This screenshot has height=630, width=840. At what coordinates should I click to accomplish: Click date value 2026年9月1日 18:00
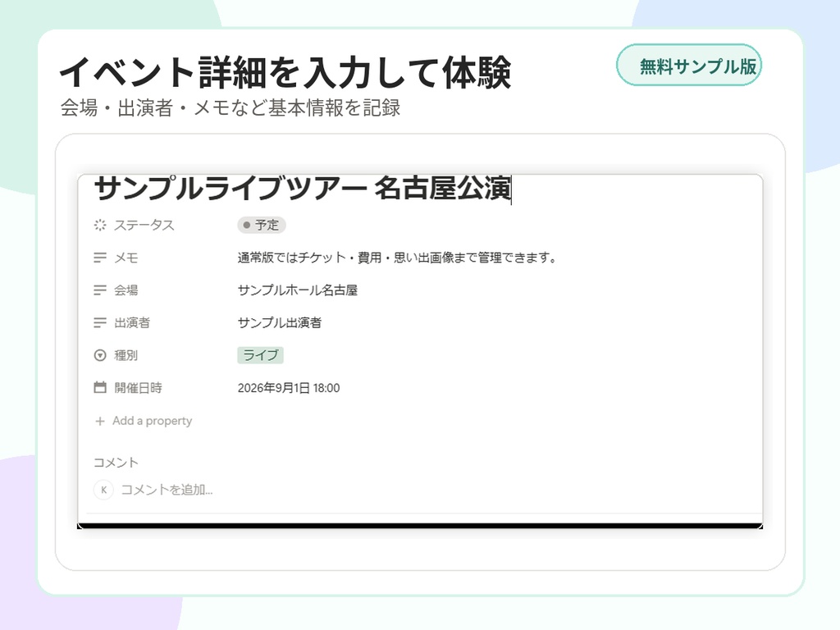point(289,388)
